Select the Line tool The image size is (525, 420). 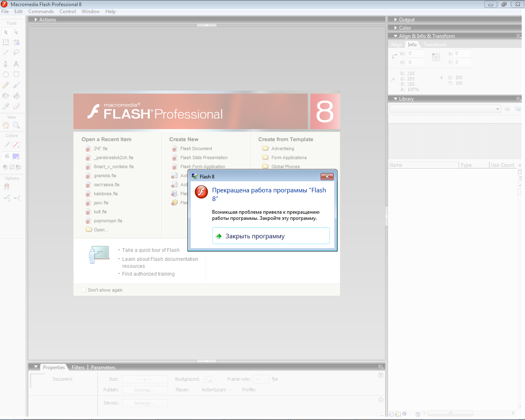coord(6,52)
